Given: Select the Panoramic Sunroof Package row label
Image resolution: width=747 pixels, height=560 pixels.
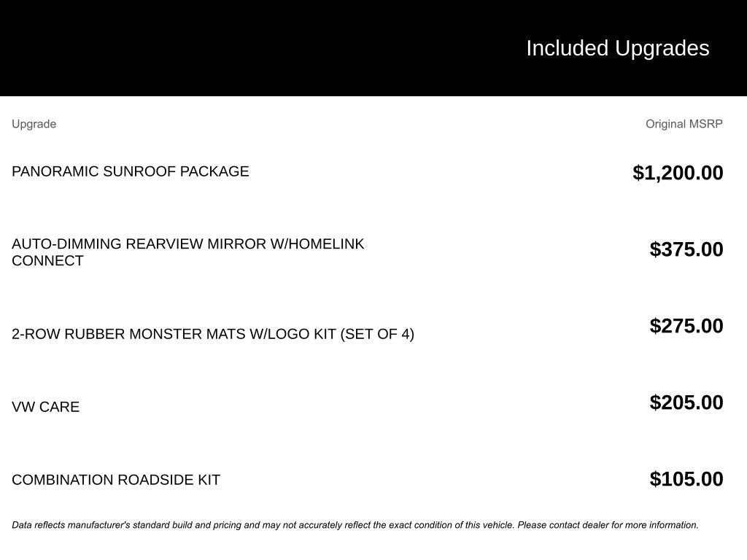Looking at the screenshot, I should click(x=130, y=171).
